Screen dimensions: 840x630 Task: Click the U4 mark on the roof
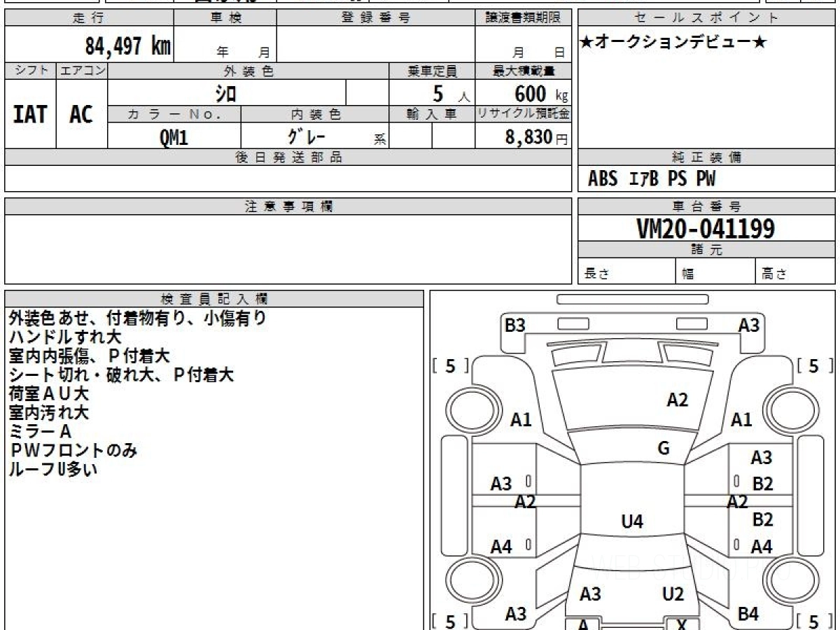click(632, 521)
